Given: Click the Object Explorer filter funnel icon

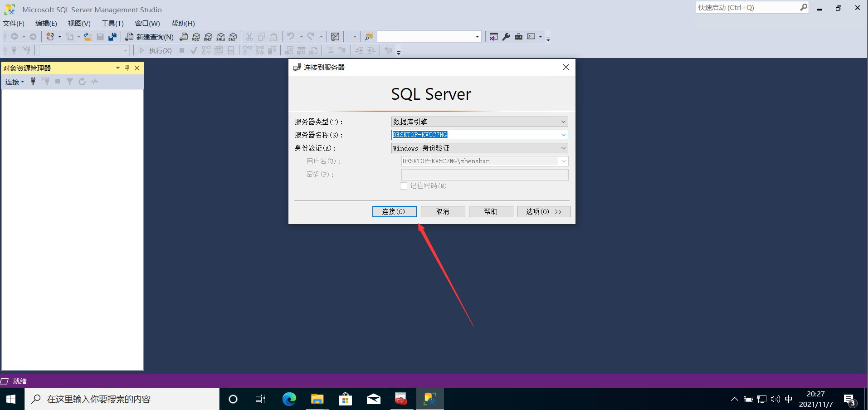Looking at the screenshot, I should pyautogui.click(x=70, y=82).
